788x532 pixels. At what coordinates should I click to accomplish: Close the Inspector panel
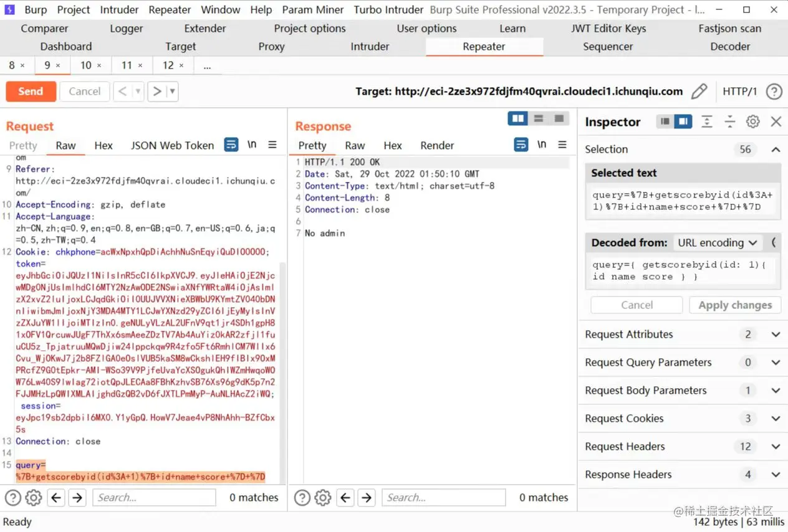[x=776, y=121]
